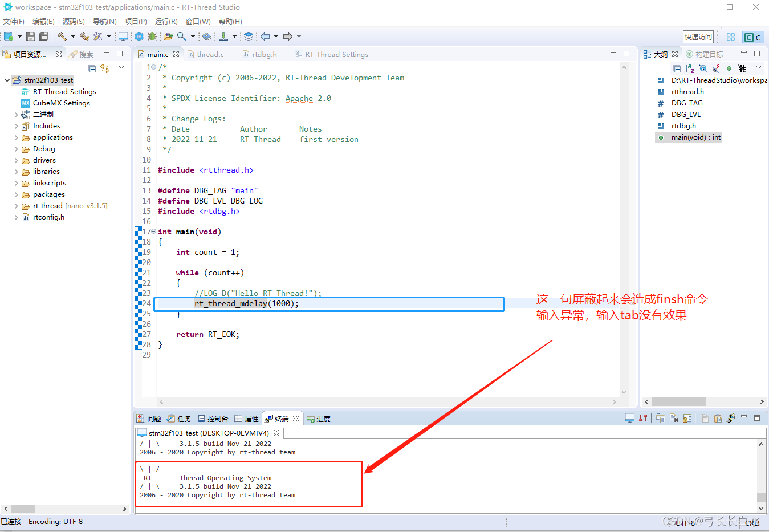Image resolution: width=769 pixels, height=532 pixels.
Task: Open CubeMX Settings in the project tree
Action: click(62, 103)
